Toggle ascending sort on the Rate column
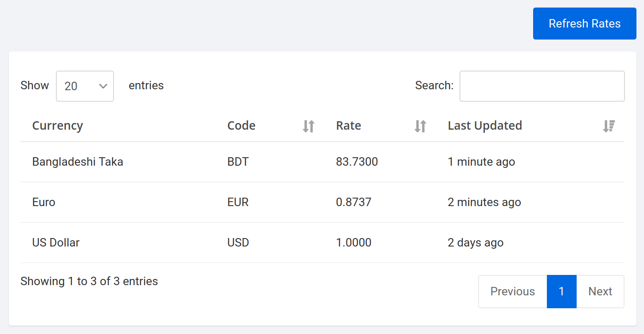Viewport: 644px width, 334px height. [x=420, y=126]
